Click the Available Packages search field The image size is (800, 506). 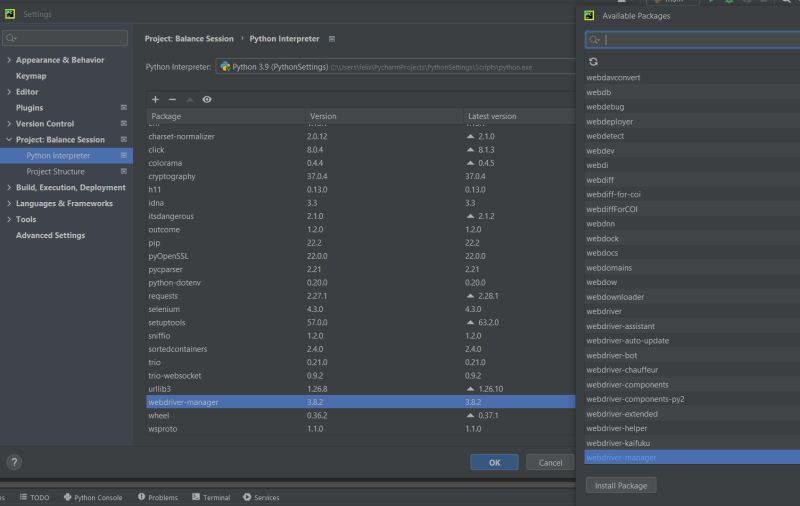(x=692, y=40)
